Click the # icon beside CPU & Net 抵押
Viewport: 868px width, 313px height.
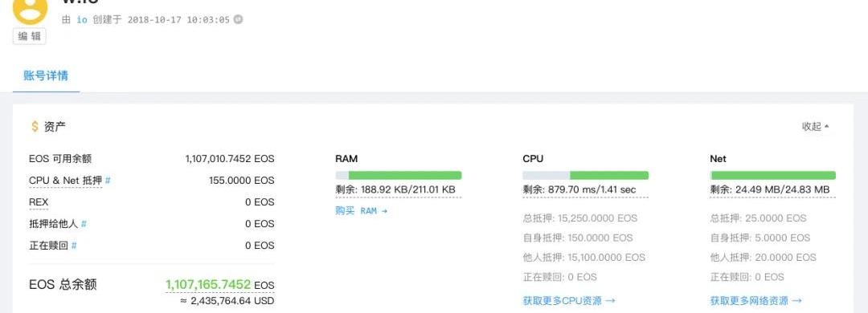tap(108, 181)
